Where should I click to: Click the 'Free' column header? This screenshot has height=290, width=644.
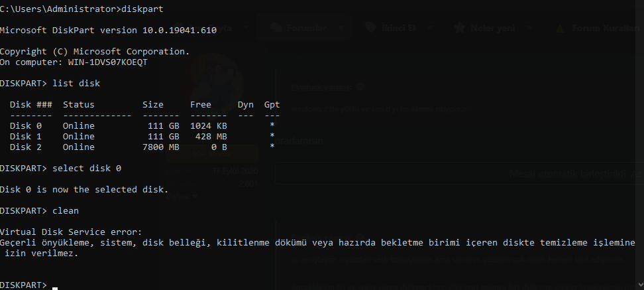(x=201, y=104)
